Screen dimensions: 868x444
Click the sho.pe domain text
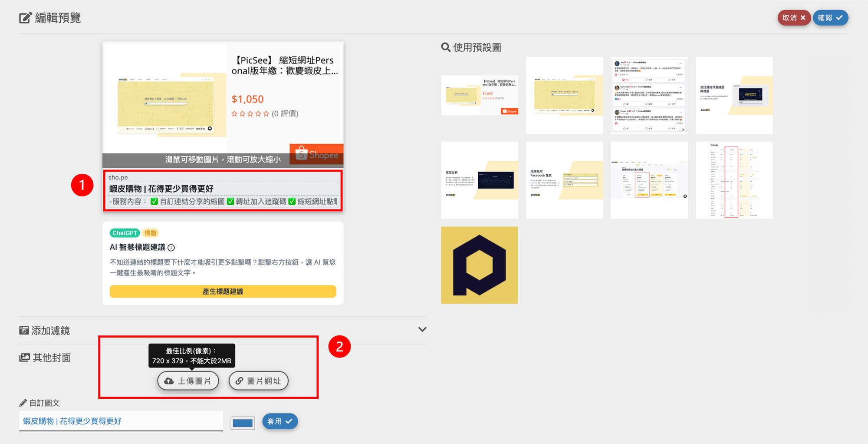[118, 177]
